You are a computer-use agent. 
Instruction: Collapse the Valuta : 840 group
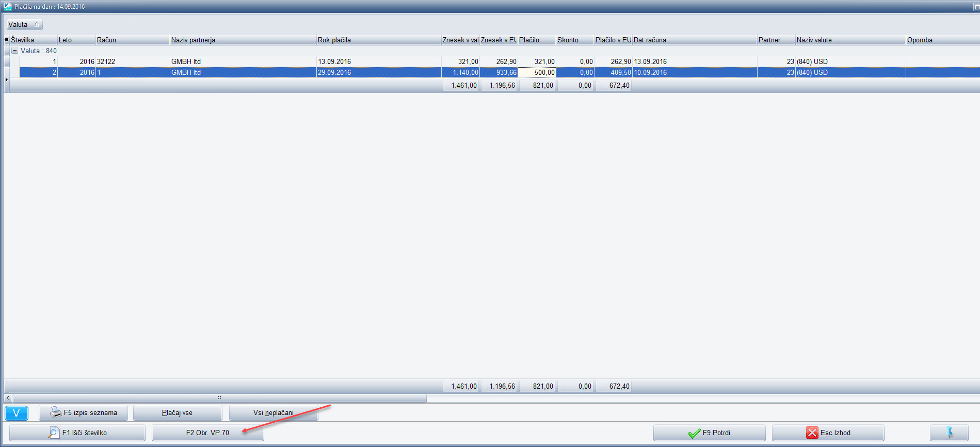tap(14, 51)
